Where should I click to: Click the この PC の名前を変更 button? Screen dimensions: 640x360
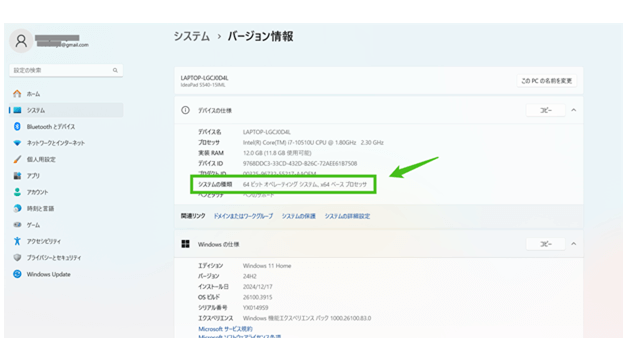point(547,81)
